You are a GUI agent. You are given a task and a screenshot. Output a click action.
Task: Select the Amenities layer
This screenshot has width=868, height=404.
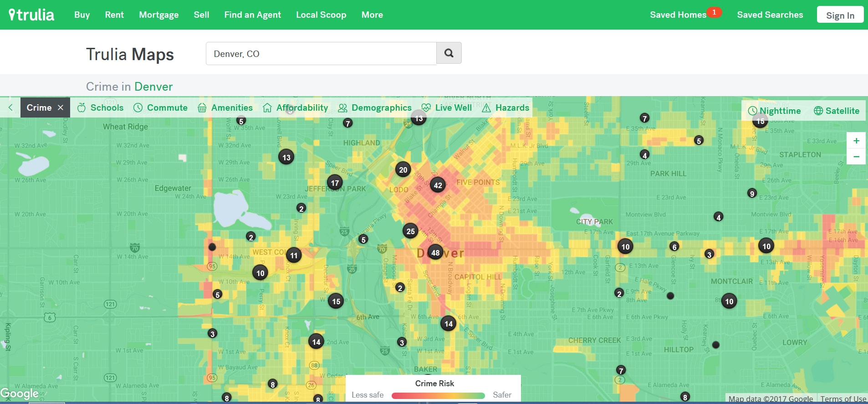coord(225,107)
